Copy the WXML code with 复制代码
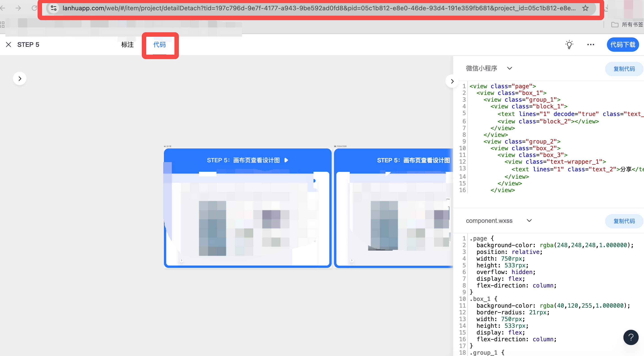Viewport: 644px width, 356px height. [x=624, y=69]
